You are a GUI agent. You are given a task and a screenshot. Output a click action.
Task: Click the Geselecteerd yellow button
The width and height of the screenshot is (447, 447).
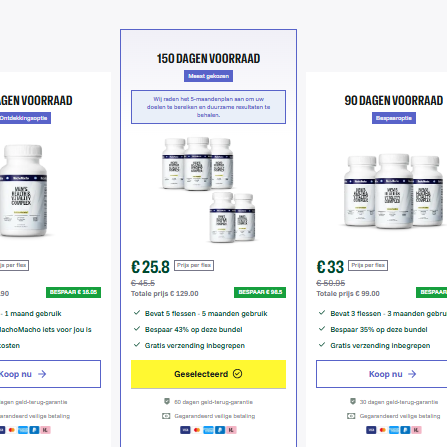coord(208,374)
